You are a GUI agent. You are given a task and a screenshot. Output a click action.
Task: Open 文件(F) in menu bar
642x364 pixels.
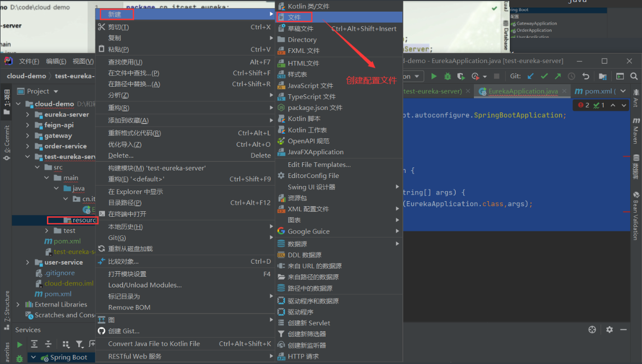[x=29, y=61]
